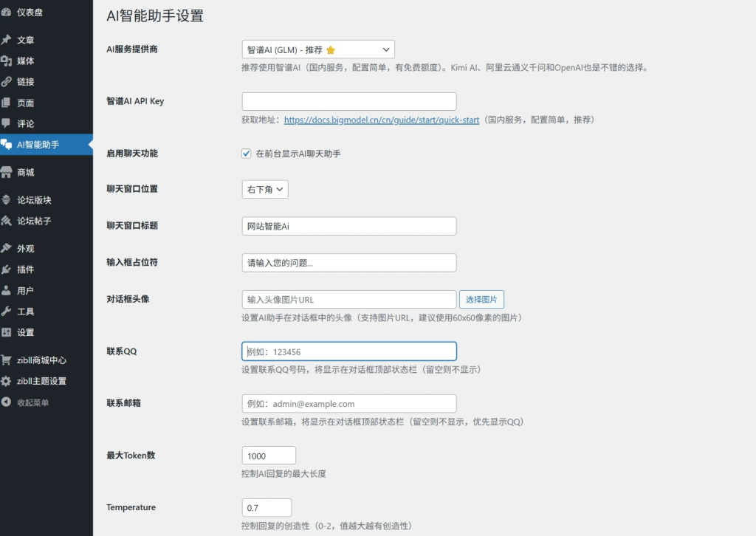Open the docs.bigmodel.cn quick-start link
Screen dimensions: 756x536
[382, 120]
